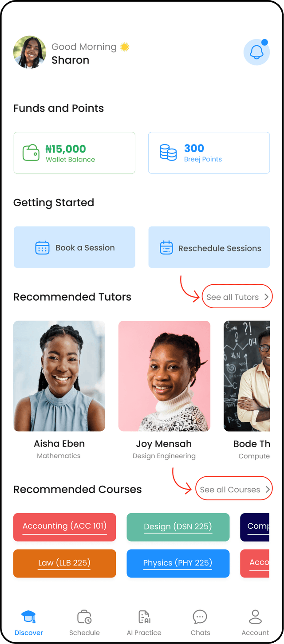
Task: Tap the Book a Session button
Action: click(75, 247)
